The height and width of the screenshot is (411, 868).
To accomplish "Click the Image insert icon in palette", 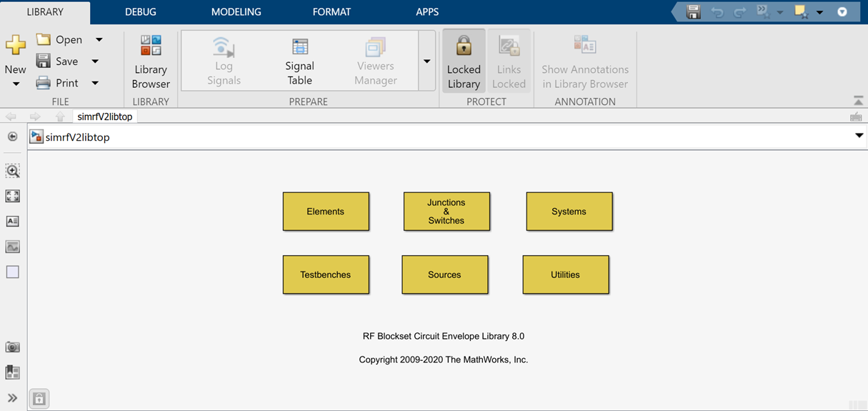I will (12, 247).
